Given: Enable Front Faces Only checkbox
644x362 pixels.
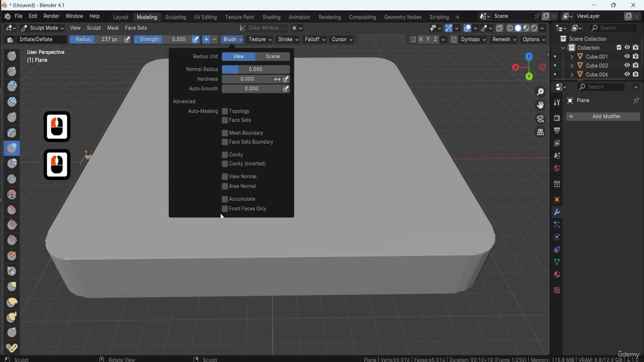Looking at the screenshot, I should point(225,209).
